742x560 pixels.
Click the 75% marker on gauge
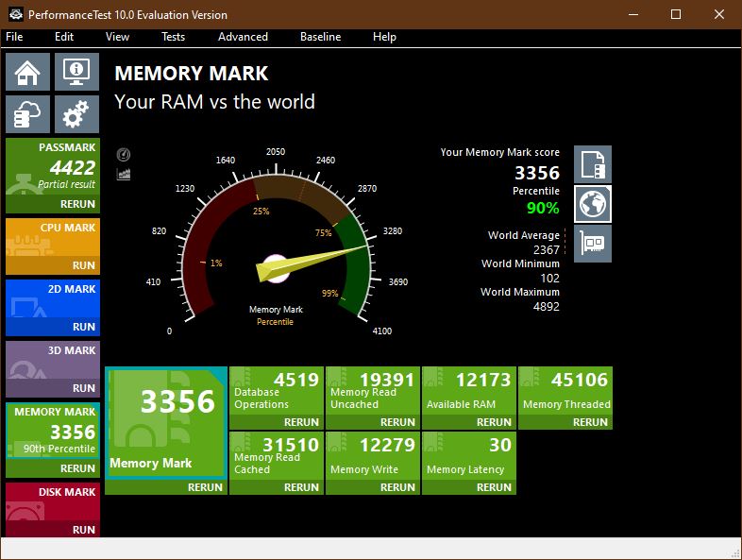[323, 232]
